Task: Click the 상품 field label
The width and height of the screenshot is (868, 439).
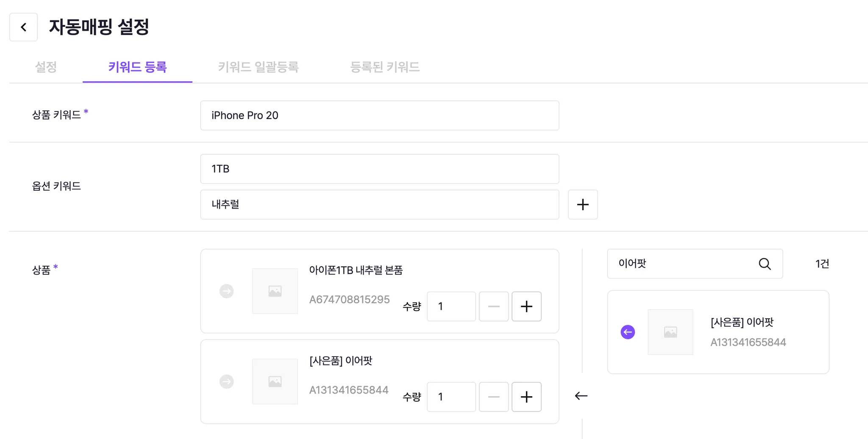Action: (41, 270)
